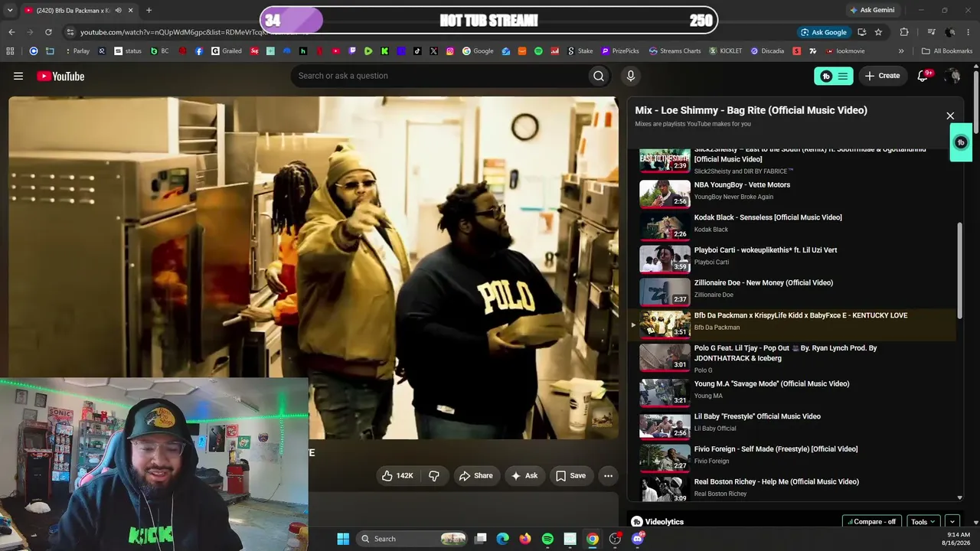Open the Videolytics Tools dropdown
Screen dimensions: 980x551
(923, 522)
